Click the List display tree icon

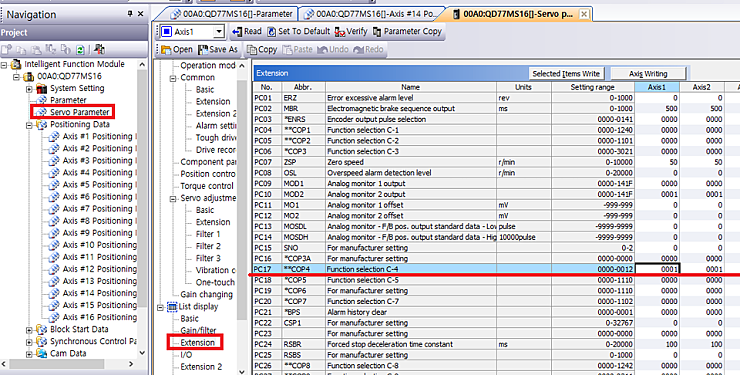click(172, 307)
